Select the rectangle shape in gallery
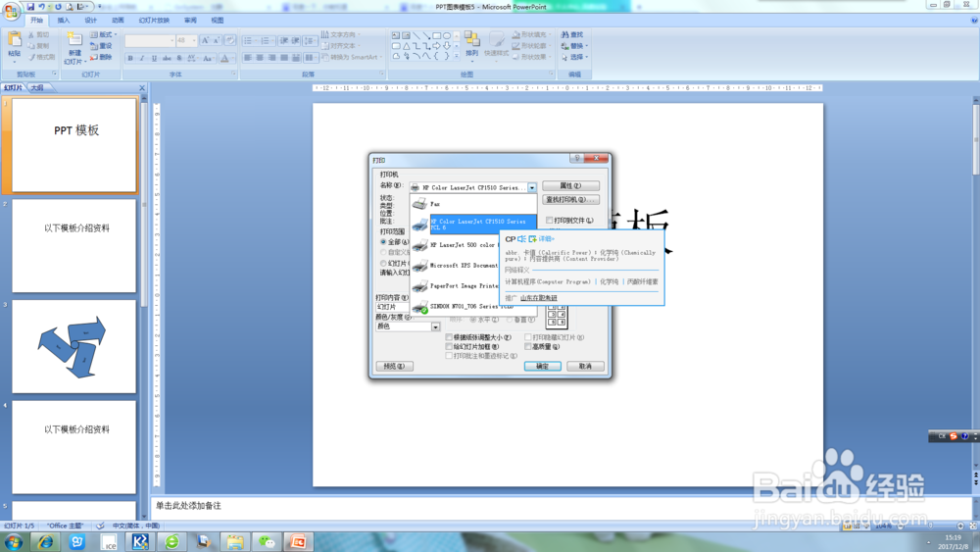 pos(436,35)
